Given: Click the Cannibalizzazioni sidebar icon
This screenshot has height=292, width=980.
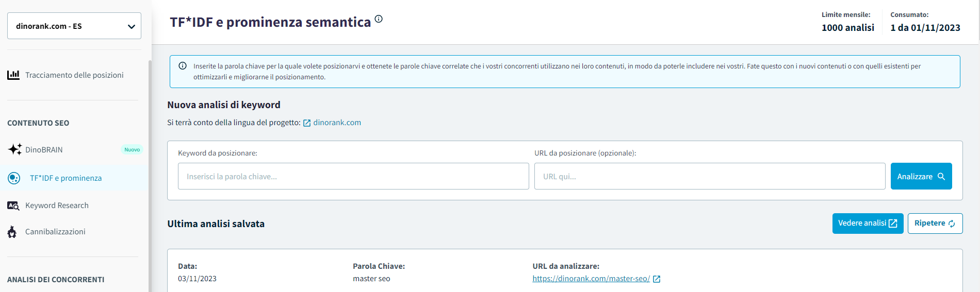Looking at the screenshot, I should [x=12, y=232].
